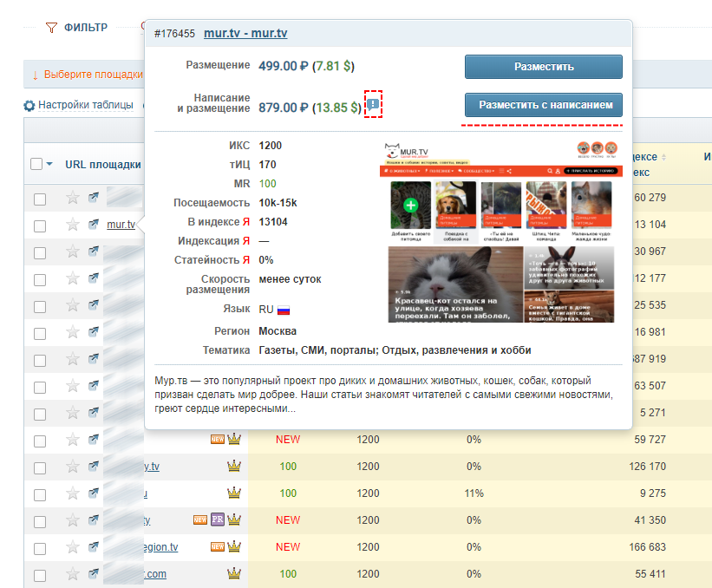712x588 pixels.
Task: Click the orange NEW badge in 166 683 row
Action: pos(218,546)
